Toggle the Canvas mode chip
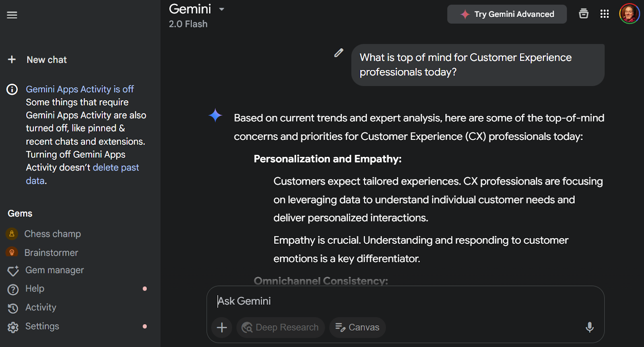This screenshot has height=347, width=644. (x=357, y=327)
